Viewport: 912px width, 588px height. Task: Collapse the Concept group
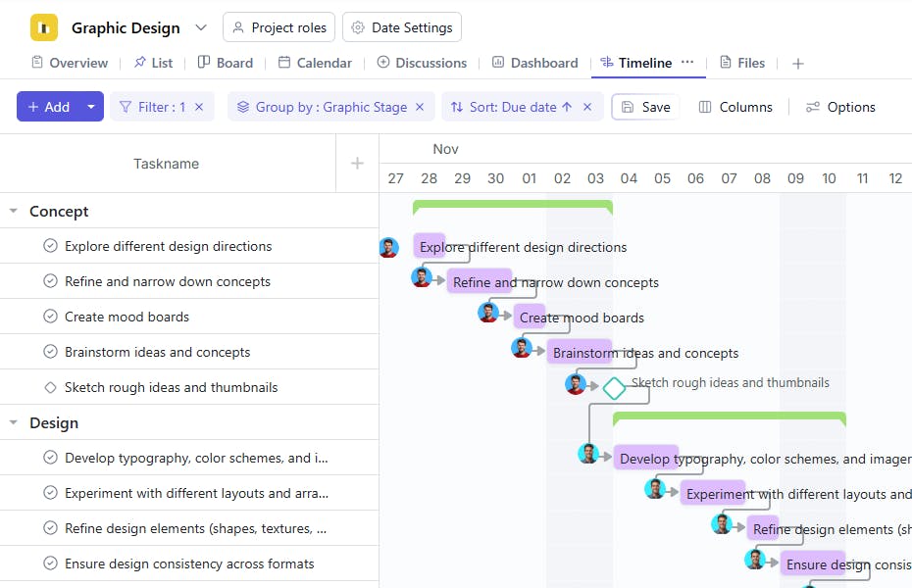[x=14, y=212]
